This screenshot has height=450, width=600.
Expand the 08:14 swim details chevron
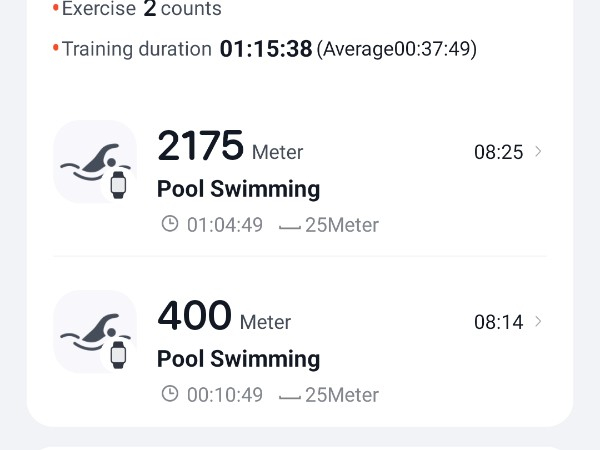539,322
